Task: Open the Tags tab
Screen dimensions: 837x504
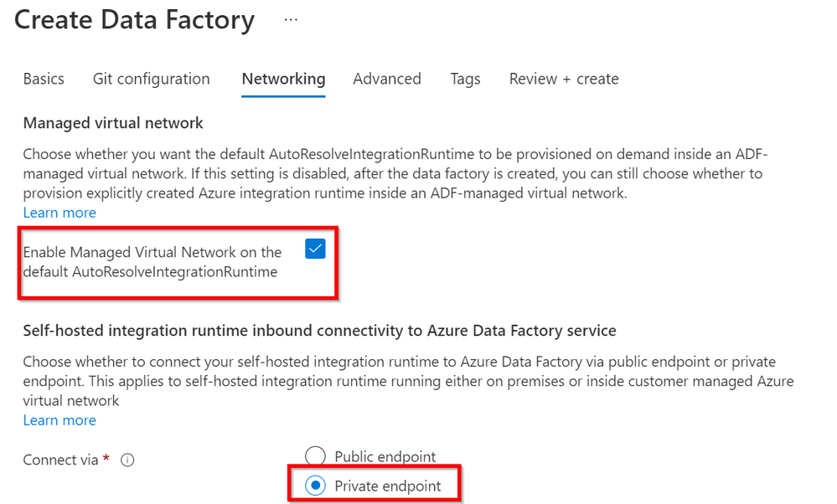Action: [465, 79]
